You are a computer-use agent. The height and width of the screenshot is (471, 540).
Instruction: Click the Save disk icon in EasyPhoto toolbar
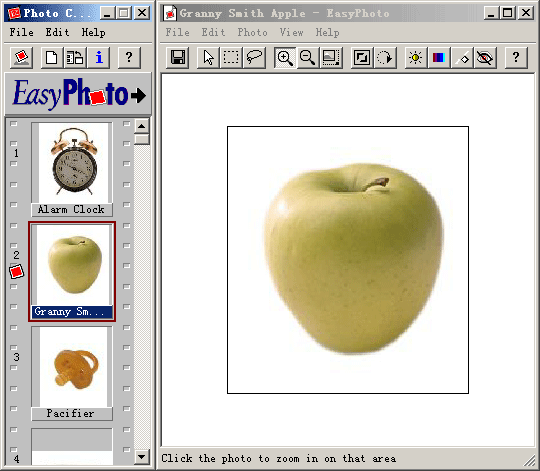click(x=177, y=57)
